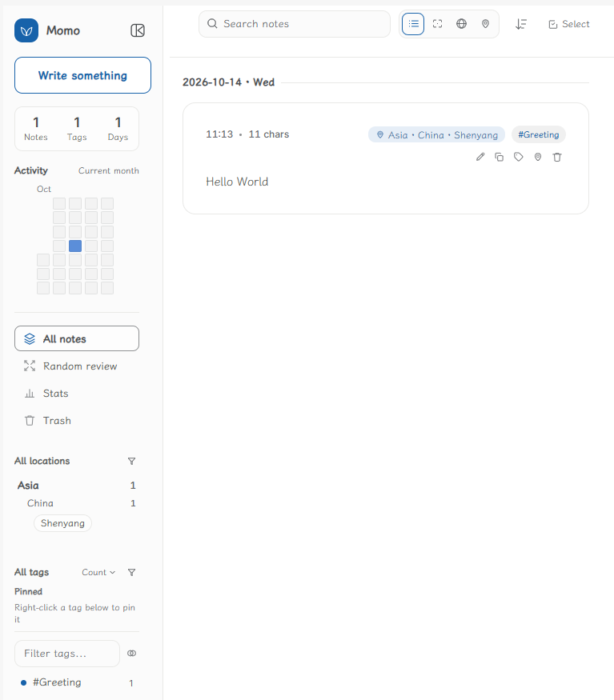The image size is (614, 700).
Task: Open the Count sort dropdown
Action: click(x=98, y=572)
